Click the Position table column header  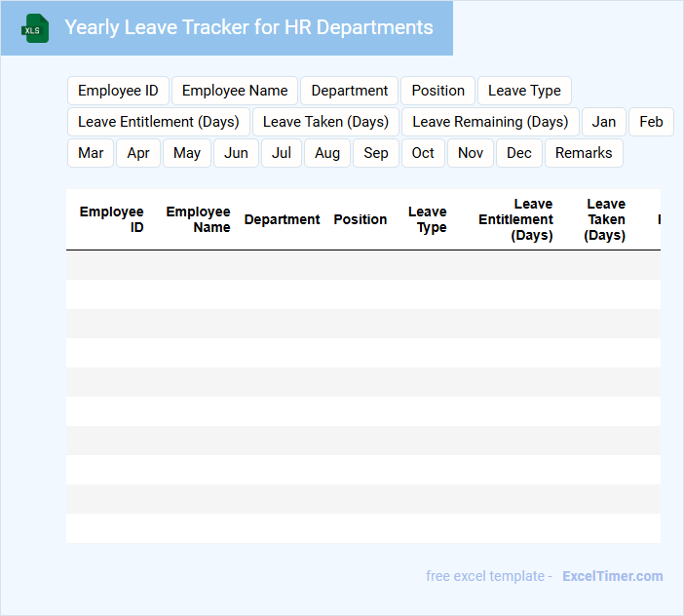point(361,219)
